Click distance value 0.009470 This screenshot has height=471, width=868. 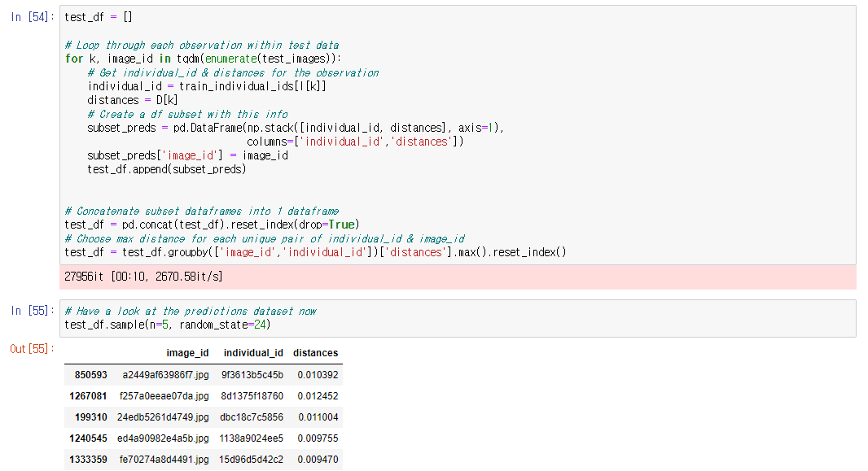coord(318,460)
